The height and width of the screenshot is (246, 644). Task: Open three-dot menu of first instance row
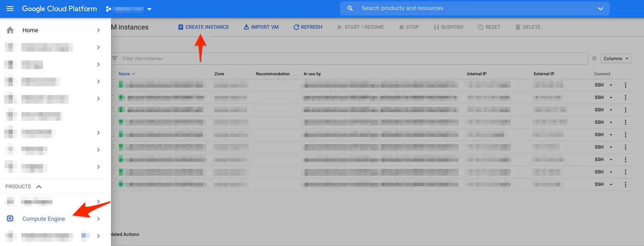(x=625, y=85)
